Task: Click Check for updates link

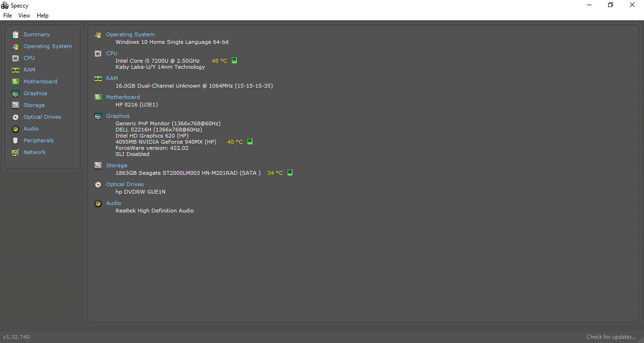Action: [x=611, y=337]
